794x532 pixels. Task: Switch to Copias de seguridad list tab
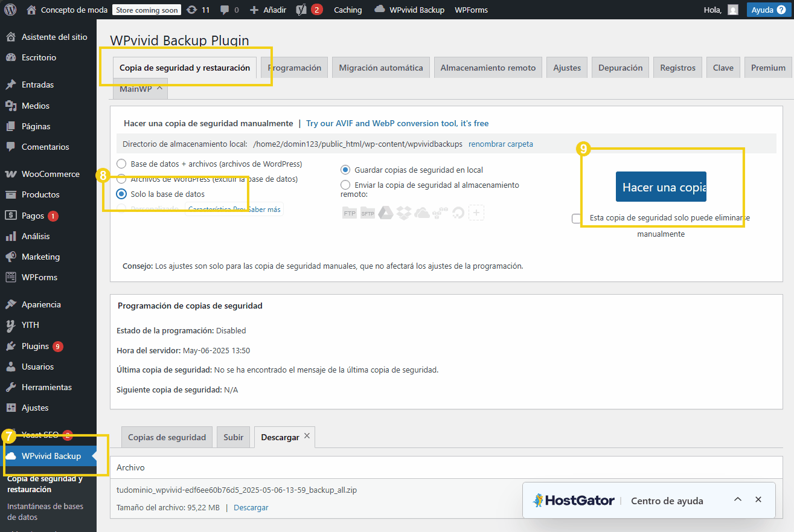coord(167,437)
